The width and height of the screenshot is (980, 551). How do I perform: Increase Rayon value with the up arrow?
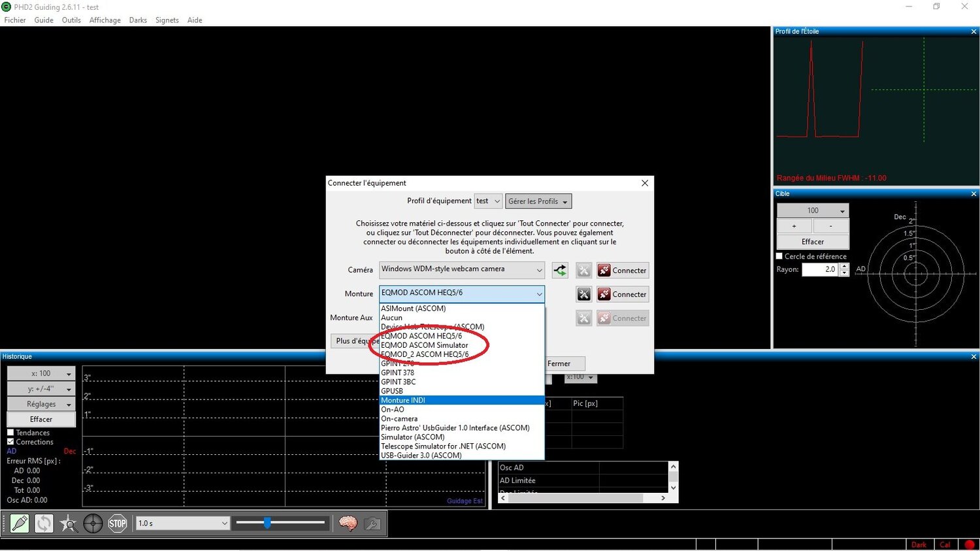(x=844, y=266)
